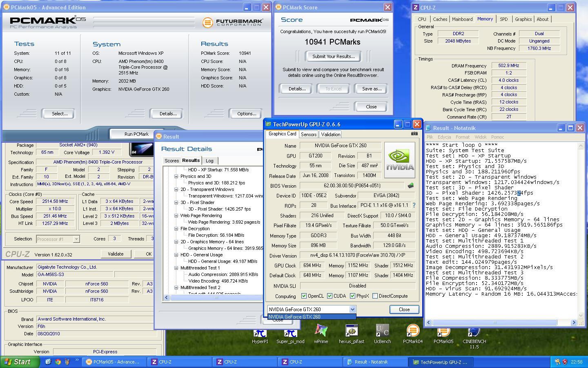Image resolution: width=588 pixels, height=368 pixels.
Task: Toggle the CUDA checkbox in GPU-Z
Action: pyautogui.click(x=330, y=296)
